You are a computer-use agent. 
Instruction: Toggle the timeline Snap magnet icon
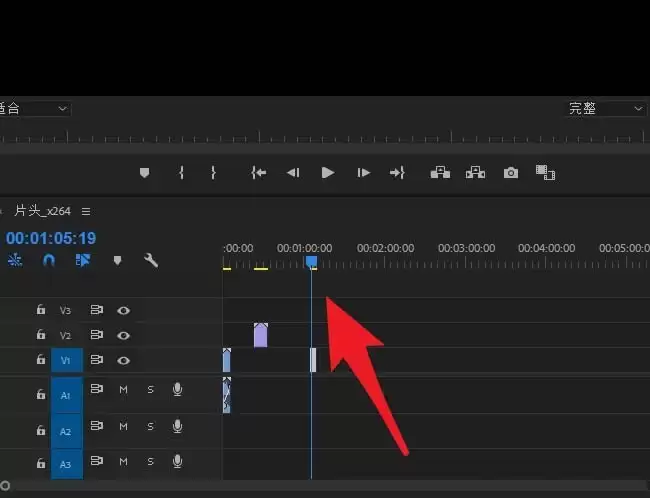point(49,260)
